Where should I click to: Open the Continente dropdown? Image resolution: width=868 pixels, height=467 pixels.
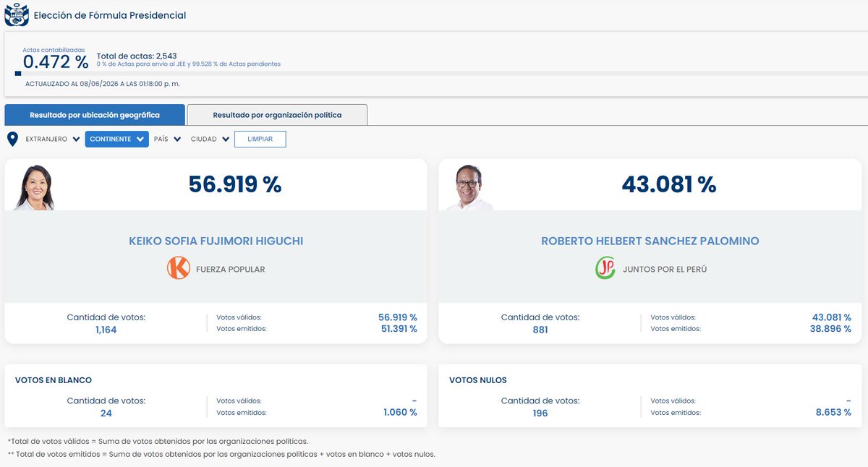(x=116, y=139)
